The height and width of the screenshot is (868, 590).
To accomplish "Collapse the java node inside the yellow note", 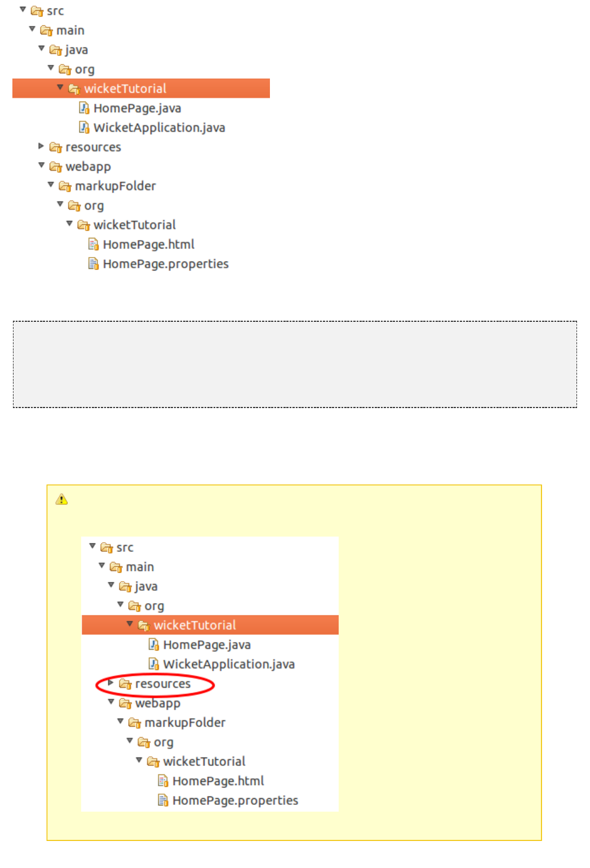I will tap(111, 585).
